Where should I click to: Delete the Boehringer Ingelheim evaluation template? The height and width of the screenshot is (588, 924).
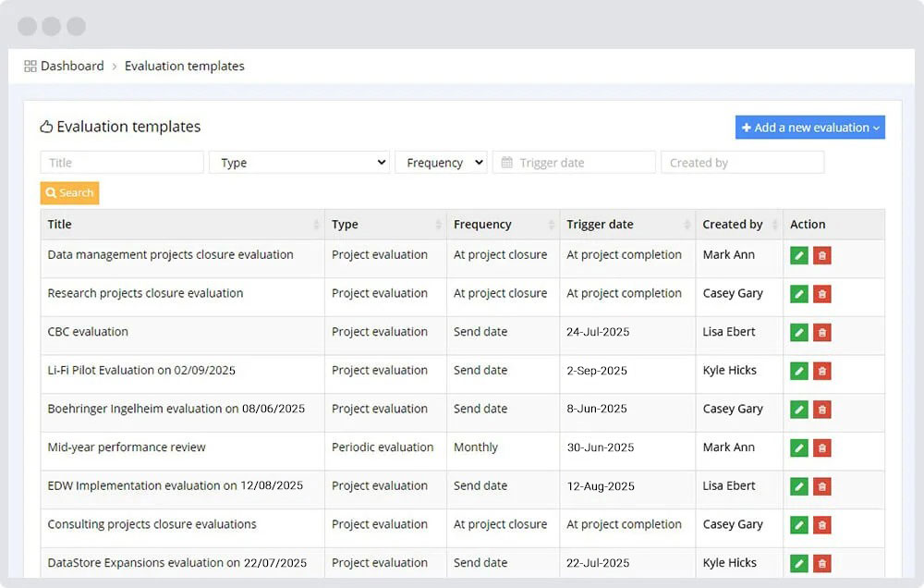pos(822,409)
